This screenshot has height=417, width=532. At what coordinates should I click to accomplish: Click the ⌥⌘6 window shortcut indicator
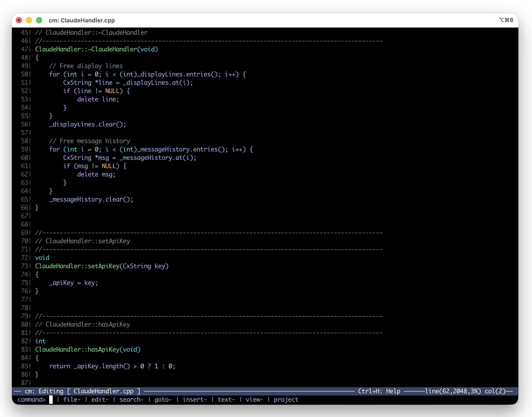507,20
